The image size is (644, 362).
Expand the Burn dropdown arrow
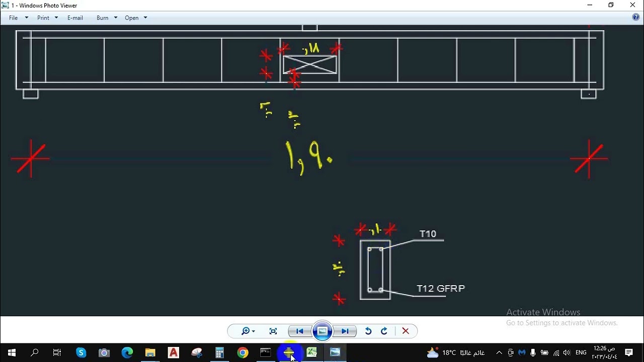click(115, 18)
